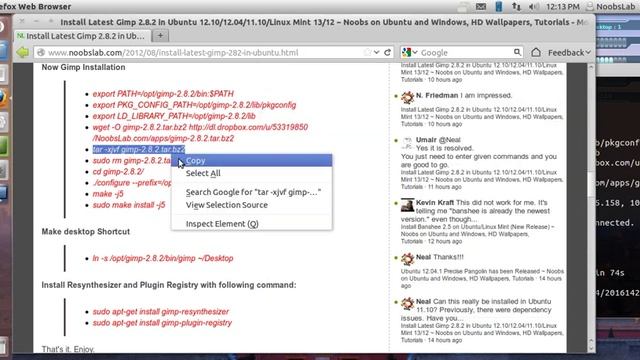Choose Copy from the context menu

click(251, 160)
